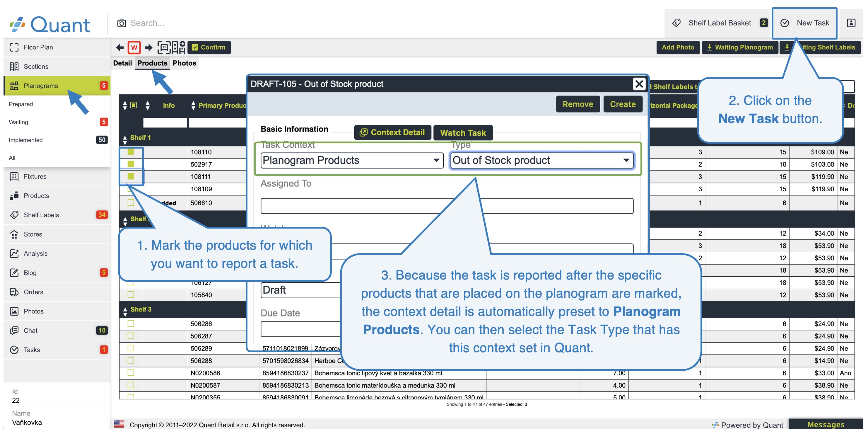
Task: Check the checkbox for product 506610
Action: coord(131,202)
